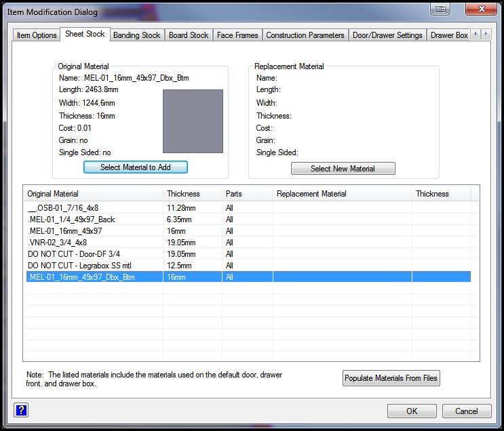Image resolution: width=504 pixels, height=431 pixels.
Task: Click Populate Materials From Files
Action: (391, 378)
